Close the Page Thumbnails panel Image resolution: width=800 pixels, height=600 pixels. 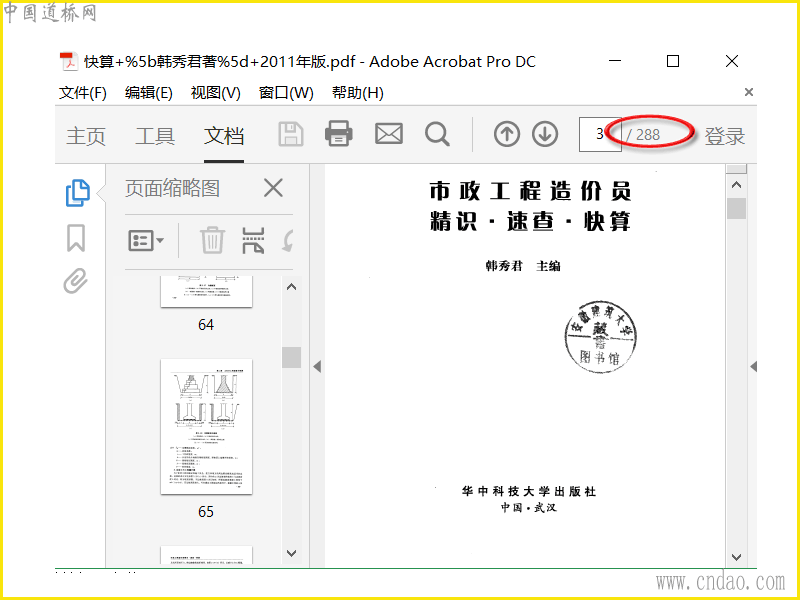point(273,188)
